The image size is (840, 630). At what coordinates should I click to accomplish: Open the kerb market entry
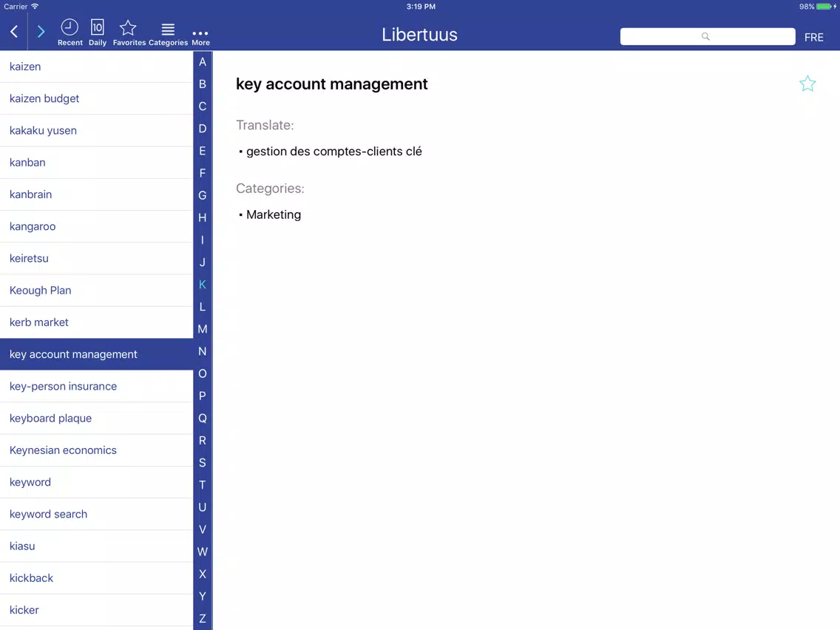[96, 322]
